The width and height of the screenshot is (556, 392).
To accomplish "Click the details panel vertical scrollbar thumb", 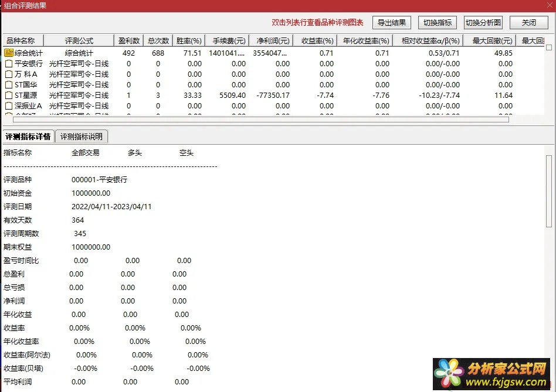I will tap(549, 191).
